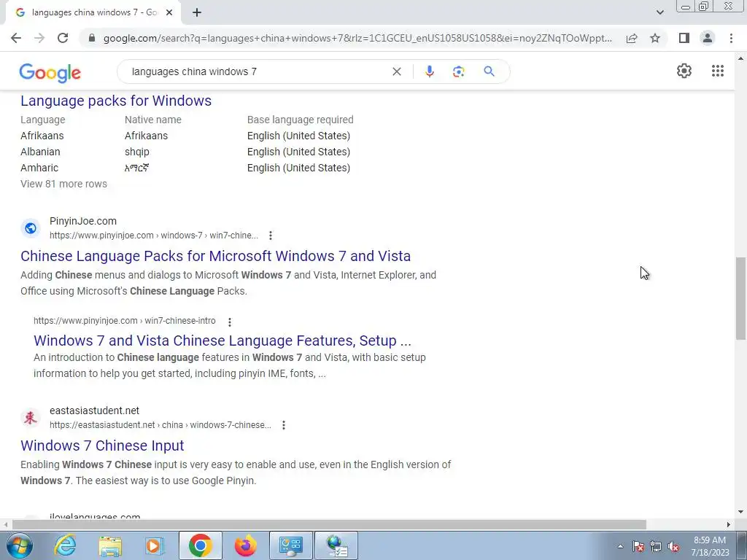Start a voice search with microphone
Image resolution: width=747 pixels, height=560 pixels.
click(x=429, y=71)
